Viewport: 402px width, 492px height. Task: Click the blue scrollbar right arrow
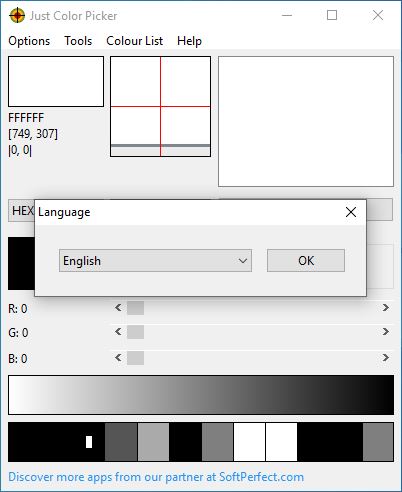[x=385, y=358]
